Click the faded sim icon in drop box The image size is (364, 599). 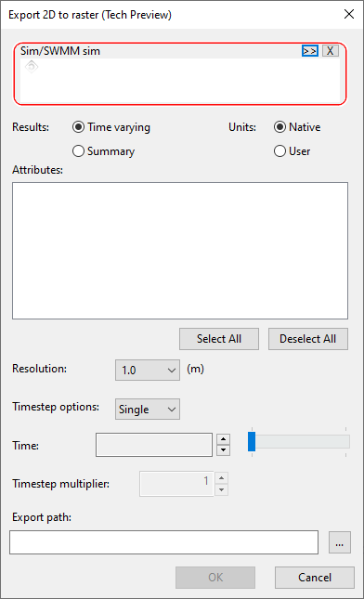(32, 67)
